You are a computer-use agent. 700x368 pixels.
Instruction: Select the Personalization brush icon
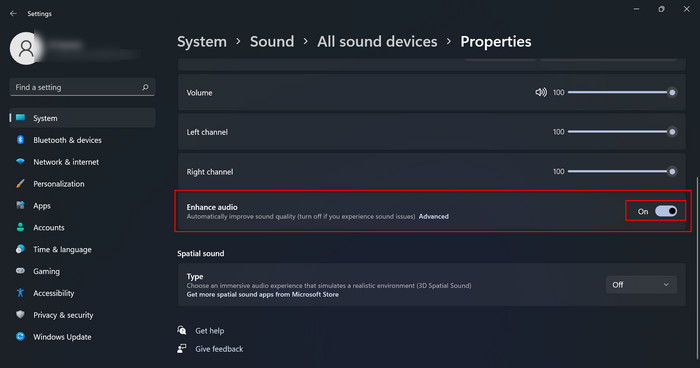click(20, 184)
